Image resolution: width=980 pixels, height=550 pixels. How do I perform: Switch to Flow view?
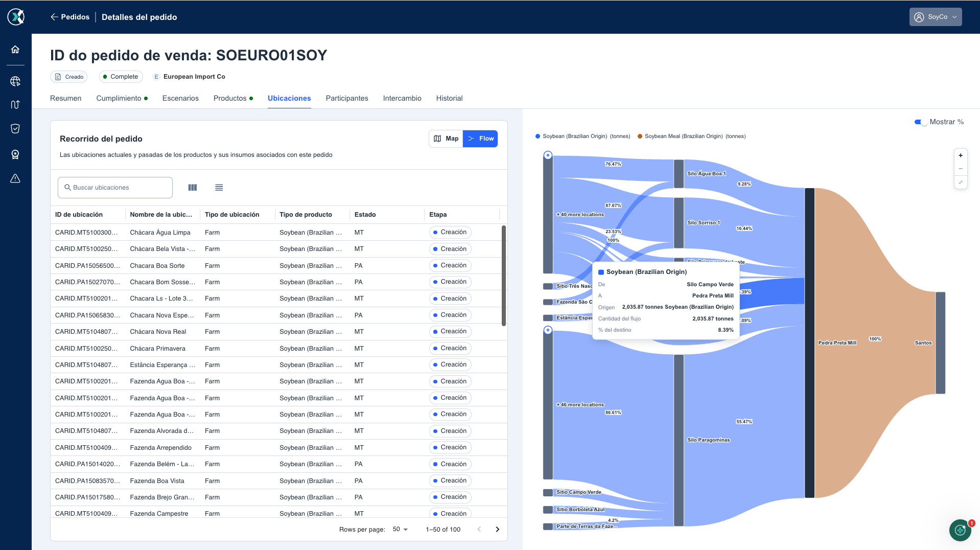[x=480, y=139]
